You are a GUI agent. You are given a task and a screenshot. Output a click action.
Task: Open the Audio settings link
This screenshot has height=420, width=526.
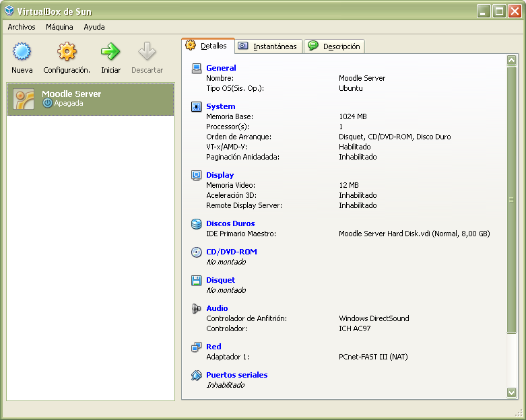tap(217, 308)
